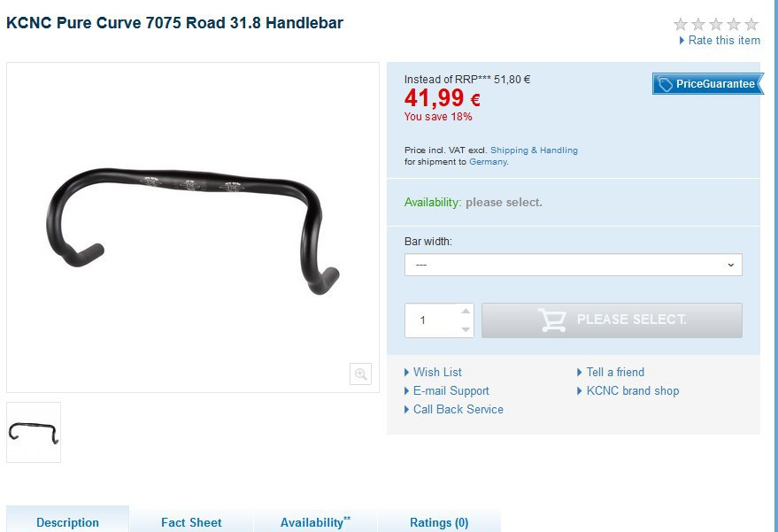
Task: Select the handlebar thumbnail image
Action: coord(34,432)
